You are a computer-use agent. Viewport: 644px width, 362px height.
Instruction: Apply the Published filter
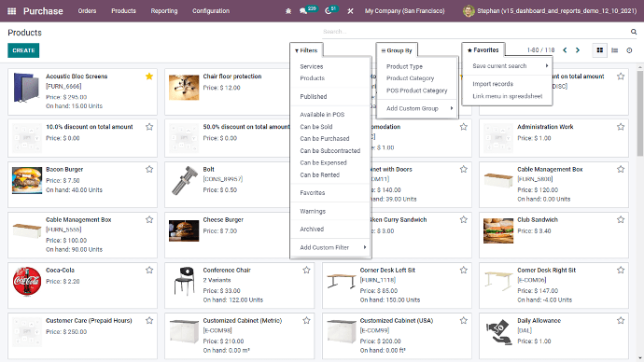314,96
